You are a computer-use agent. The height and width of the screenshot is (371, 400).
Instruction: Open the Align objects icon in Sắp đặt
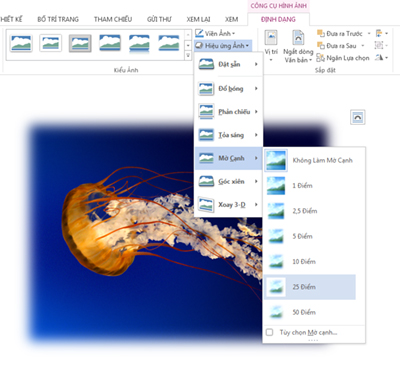click(x=381, y=33)
